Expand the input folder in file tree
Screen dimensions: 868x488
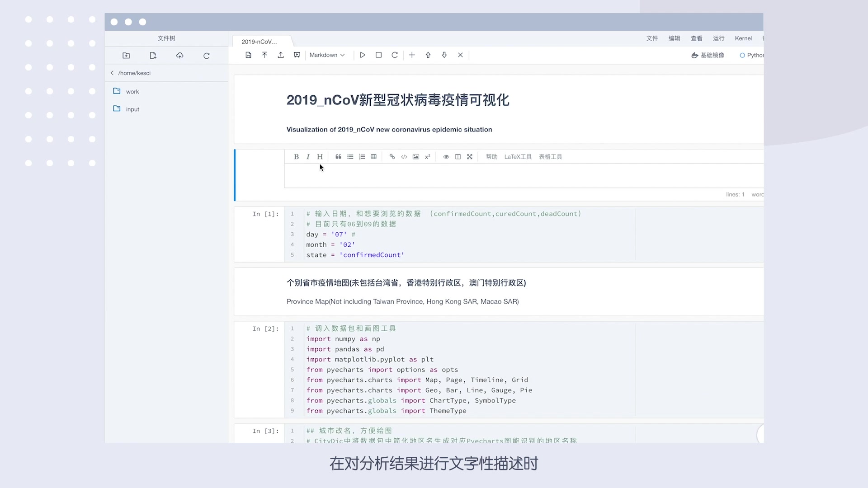click(132, 109)
